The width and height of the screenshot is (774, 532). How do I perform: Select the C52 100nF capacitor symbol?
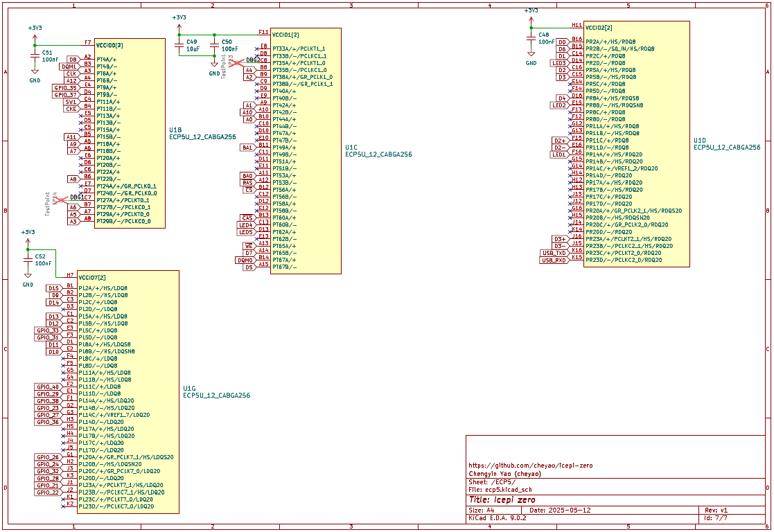click(28, 259)
